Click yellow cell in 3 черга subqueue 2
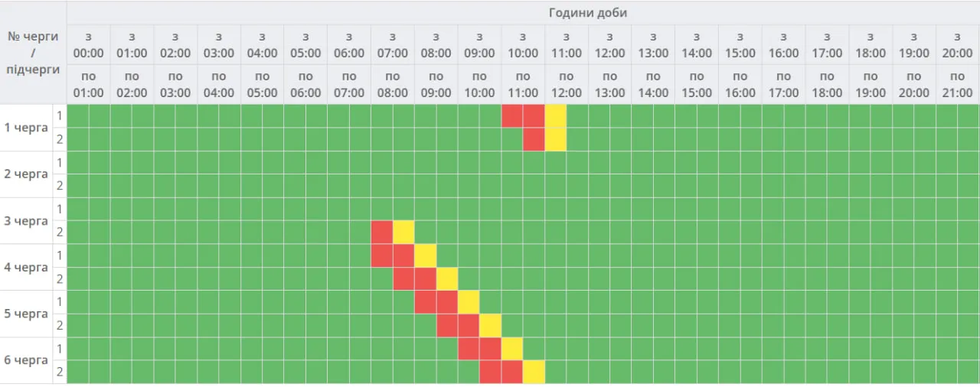The height and width of the screenshot is (387, 980). click(403, 233)
